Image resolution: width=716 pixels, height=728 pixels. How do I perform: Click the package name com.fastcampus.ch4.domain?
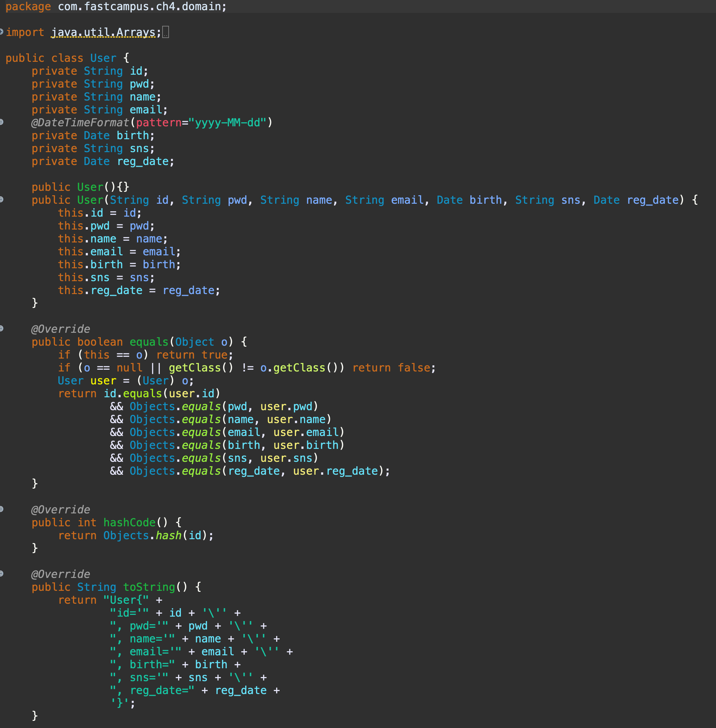pyautogui.click(x=139, y=6)
